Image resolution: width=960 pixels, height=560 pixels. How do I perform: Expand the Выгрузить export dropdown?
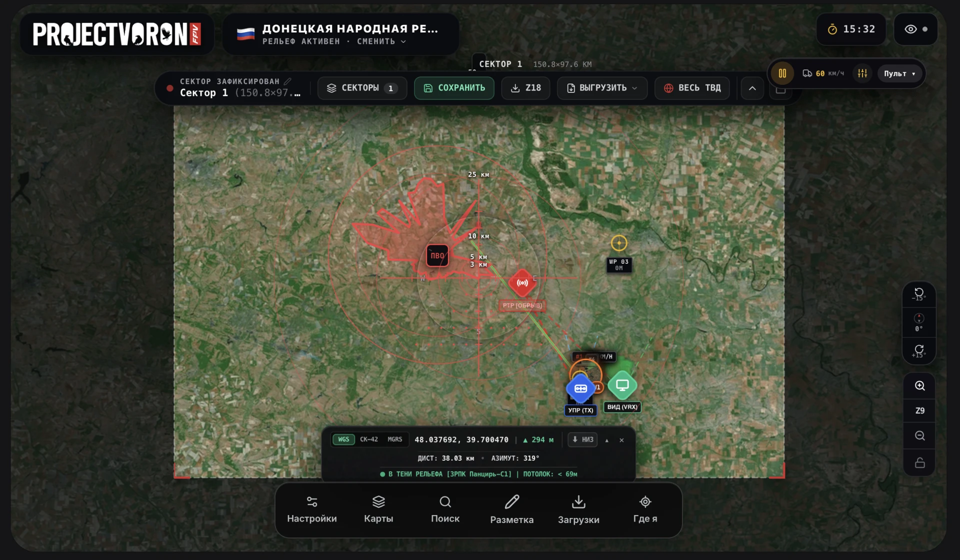[x=602, y=88]
